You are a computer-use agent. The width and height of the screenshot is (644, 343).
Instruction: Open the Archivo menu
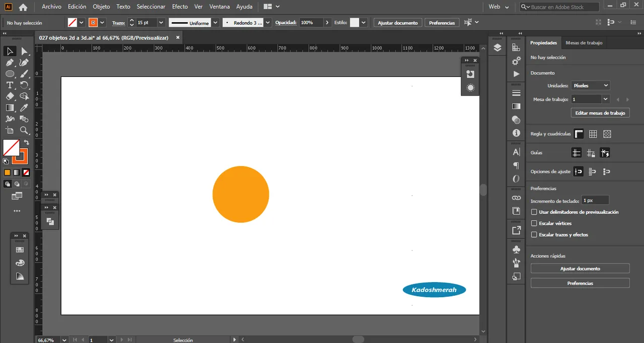tap(51, 7)
